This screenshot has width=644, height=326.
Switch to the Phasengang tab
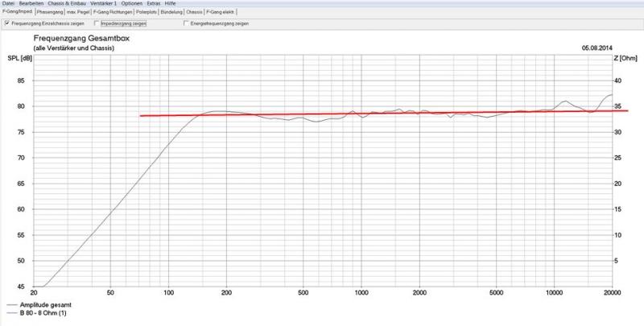[x=50, y=12]
